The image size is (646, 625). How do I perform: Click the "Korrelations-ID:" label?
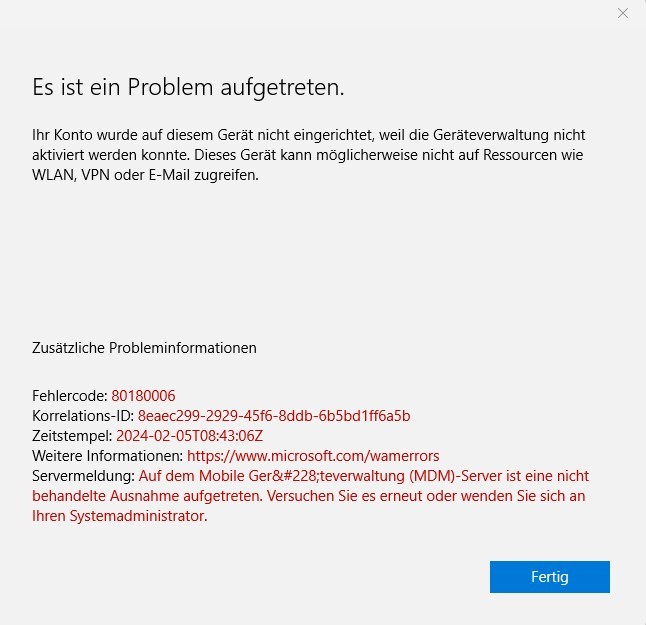pos(83,416)
